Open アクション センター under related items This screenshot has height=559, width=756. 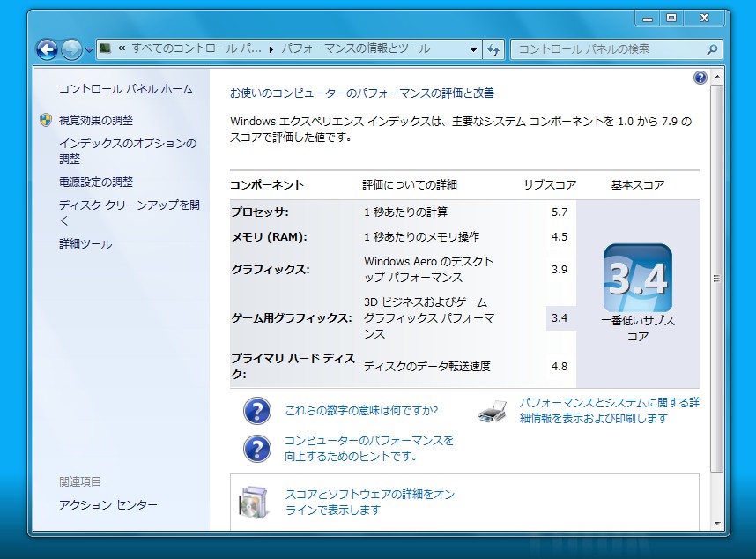[x=108, y=505]
